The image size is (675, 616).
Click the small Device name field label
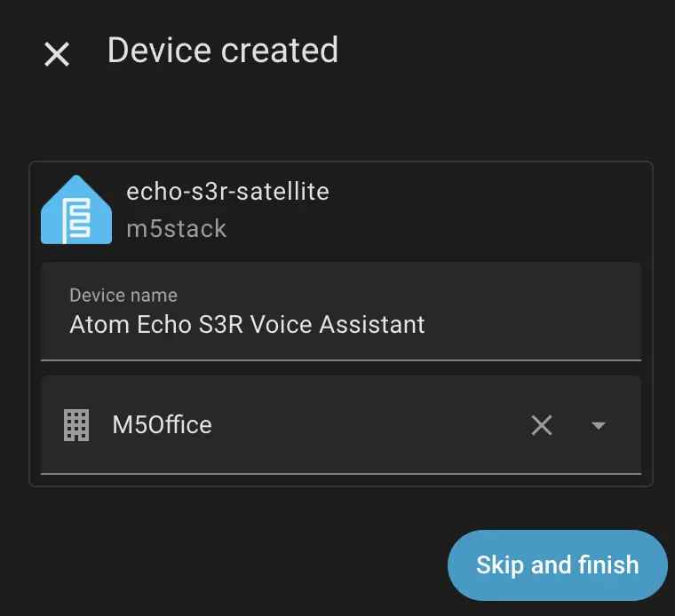click(x=123, y=295)
